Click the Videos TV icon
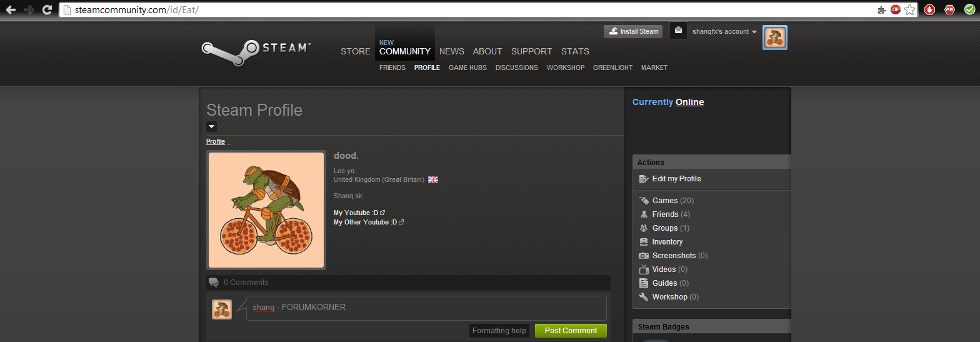Image resolution: width=980 pixels, height=342 pixels. point(644,269)
